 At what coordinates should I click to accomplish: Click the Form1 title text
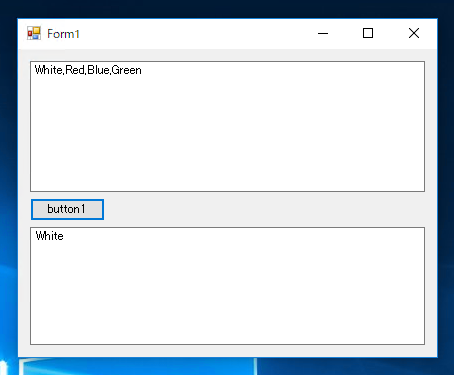point(63,34)
